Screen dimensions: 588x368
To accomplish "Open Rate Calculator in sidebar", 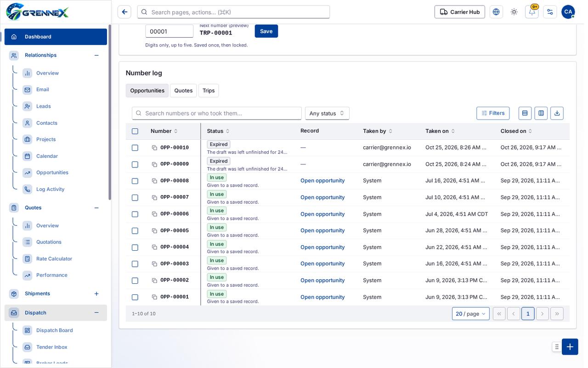I will 54,259.
